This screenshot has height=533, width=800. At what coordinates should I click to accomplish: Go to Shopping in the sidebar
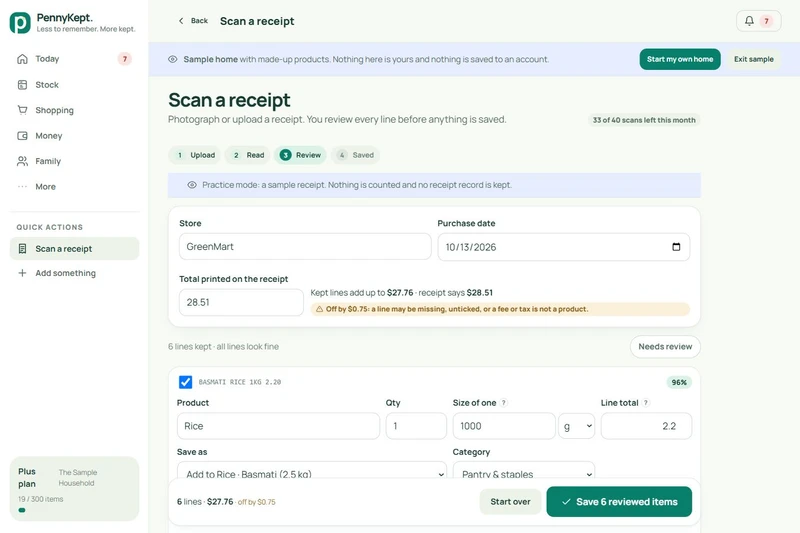(x=74, y=110)
